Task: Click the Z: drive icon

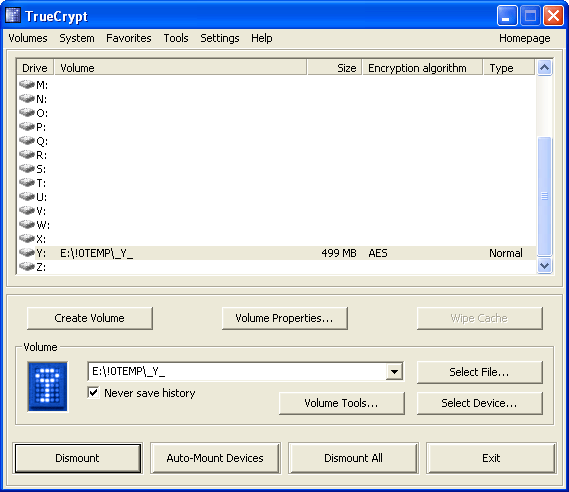Action: point(27,267)
